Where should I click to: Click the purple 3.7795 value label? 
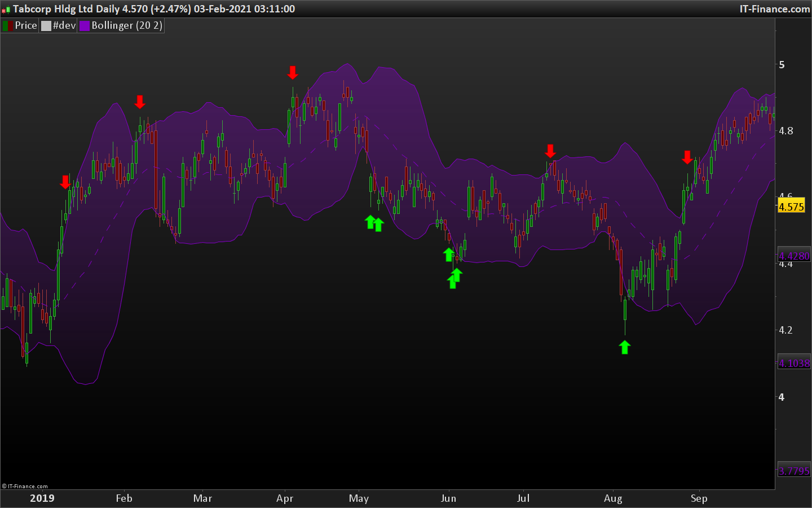(794, 471)
